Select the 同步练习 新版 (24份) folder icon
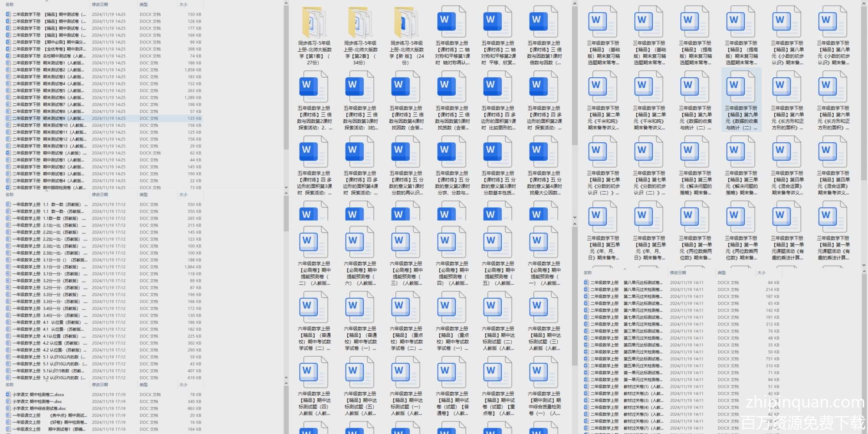 point(406,22)
